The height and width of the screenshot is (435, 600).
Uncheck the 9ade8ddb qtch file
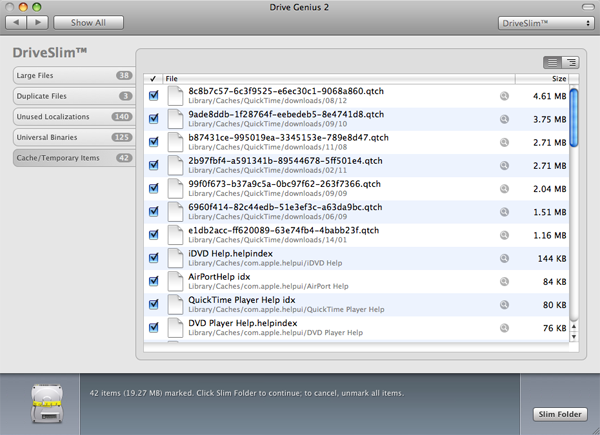pos(153,119)
